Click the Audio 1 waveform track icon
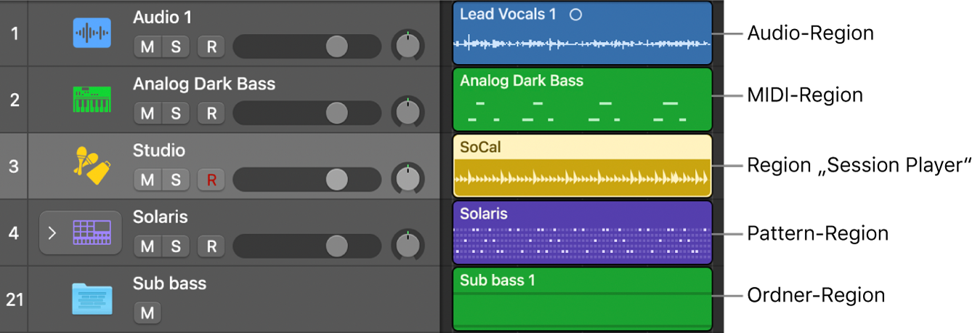The width and height of the screenshot is (980, 333). pos(92,33)
